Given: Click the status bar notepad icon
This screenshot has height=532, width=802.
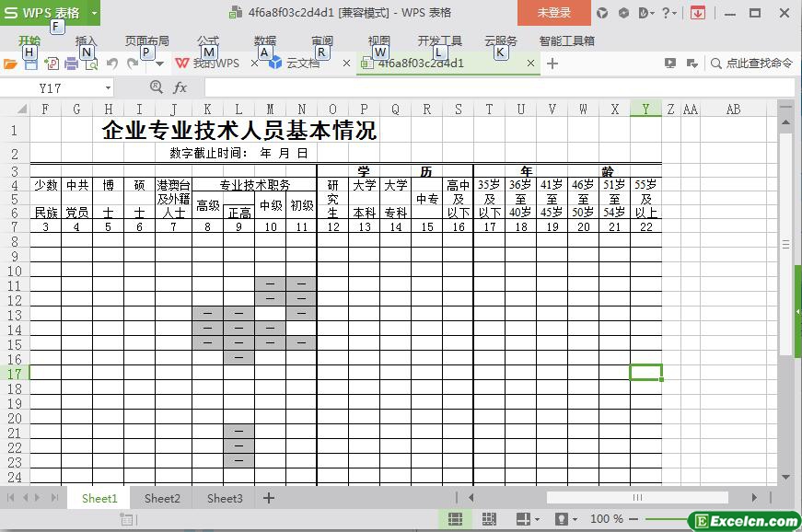Looking at the screenshot, I should [127, 520].
